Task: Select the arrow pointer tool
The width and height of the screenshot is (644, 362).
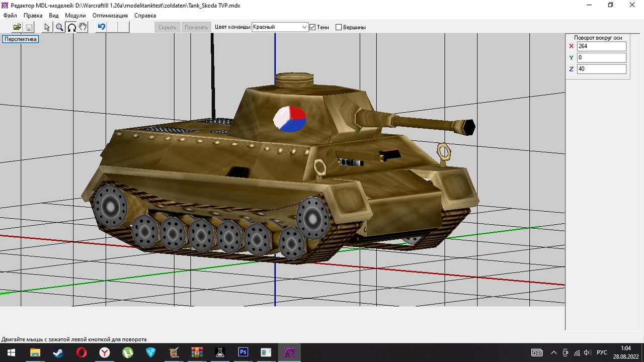Action: [47, 27]
